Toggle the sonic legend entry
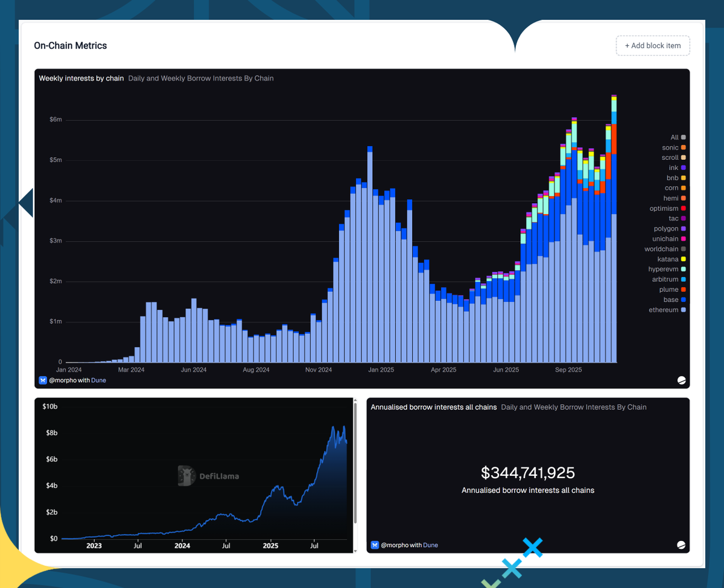Screen dimensions: 724x588 pyautogui.click(x=674, y=148)
